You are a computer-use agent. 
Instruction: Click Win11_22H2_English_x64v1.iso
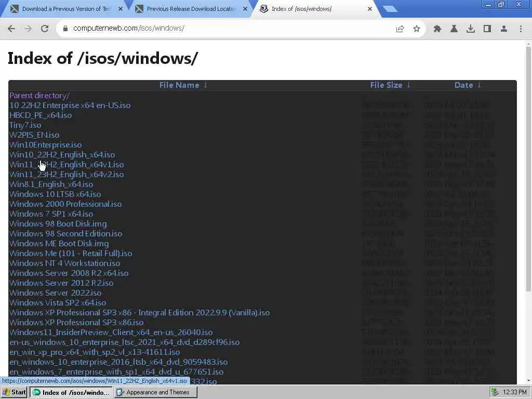click(x=66, y=165)
